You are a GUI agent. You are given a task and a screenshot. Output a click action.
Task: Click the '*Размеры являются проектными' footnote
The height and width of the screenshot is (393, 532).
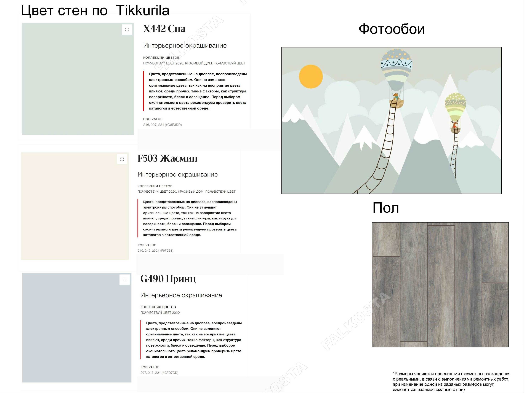click(451, 382)
